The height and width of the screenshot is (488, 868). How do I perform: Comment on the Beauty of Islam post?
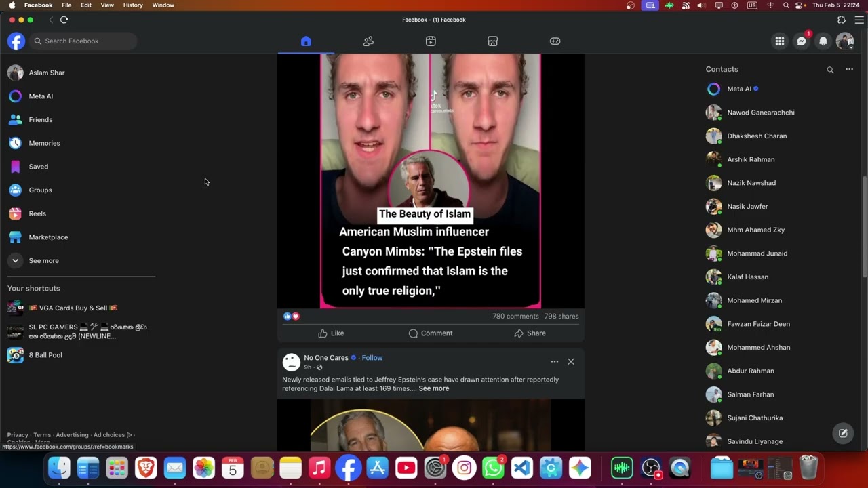pyautogui.click(x=431, y=333)
